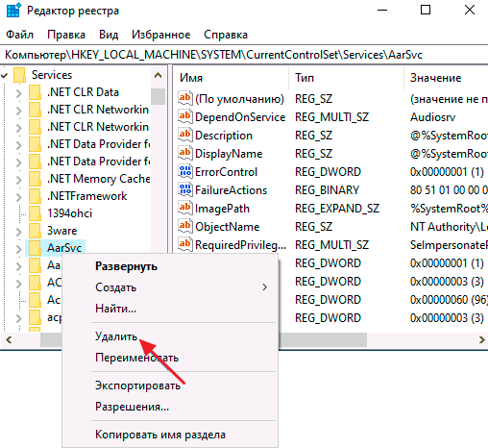Choose Развернуть in context menu

click(x=170, y=266)
